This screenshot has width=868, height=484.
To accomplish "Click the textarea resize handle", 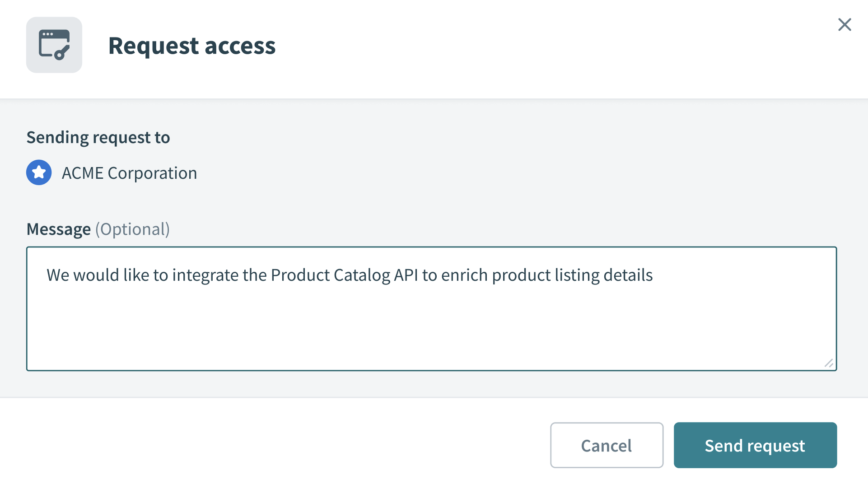I will point(829,363).
